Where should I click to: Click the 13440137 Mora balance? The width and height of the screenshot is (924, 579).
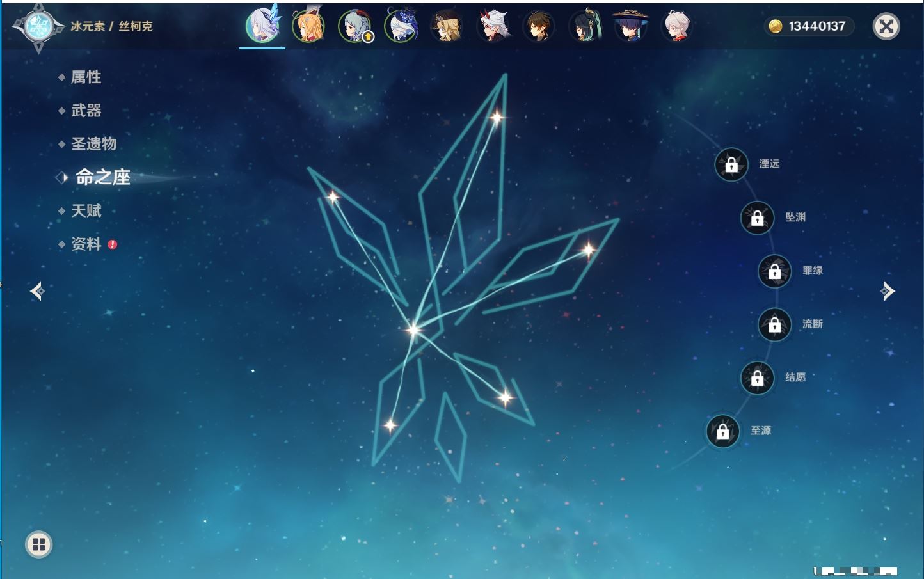coord(817,26)
